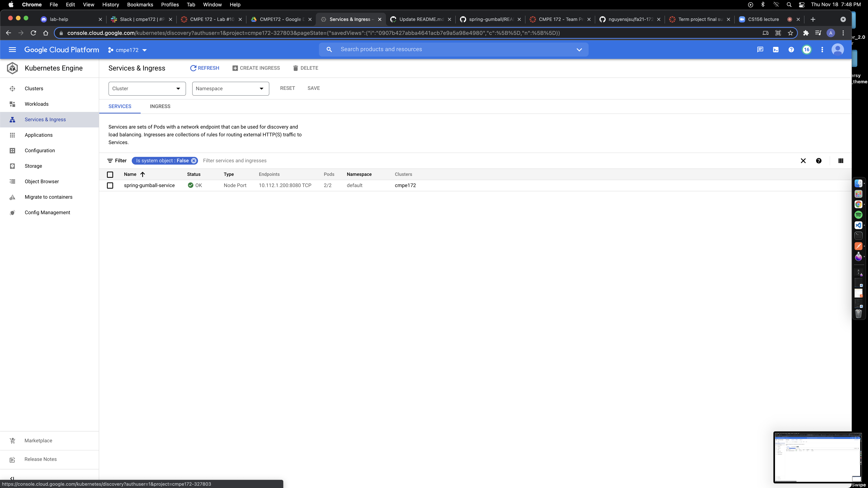Open the Bookmarks menu in menu bar
The width and height of the screenshot is (868, 488).
pos(140,5)
